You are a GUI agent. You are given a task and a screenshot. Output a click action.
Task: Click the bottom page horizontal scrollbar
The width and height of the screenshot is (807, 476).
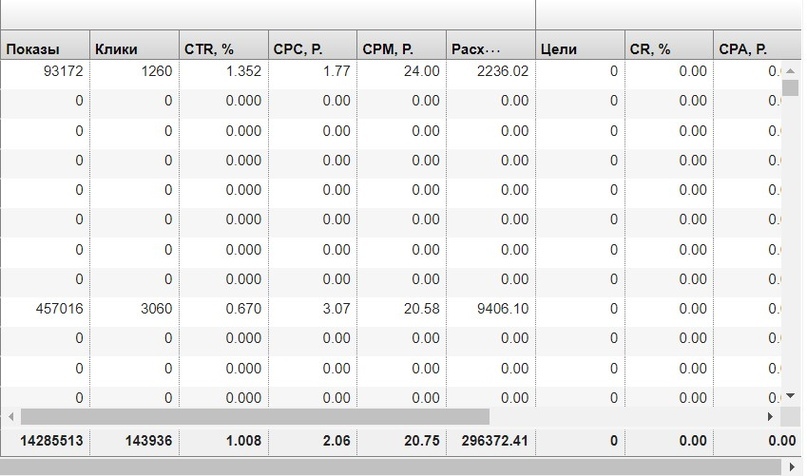[x=391, y=467]
